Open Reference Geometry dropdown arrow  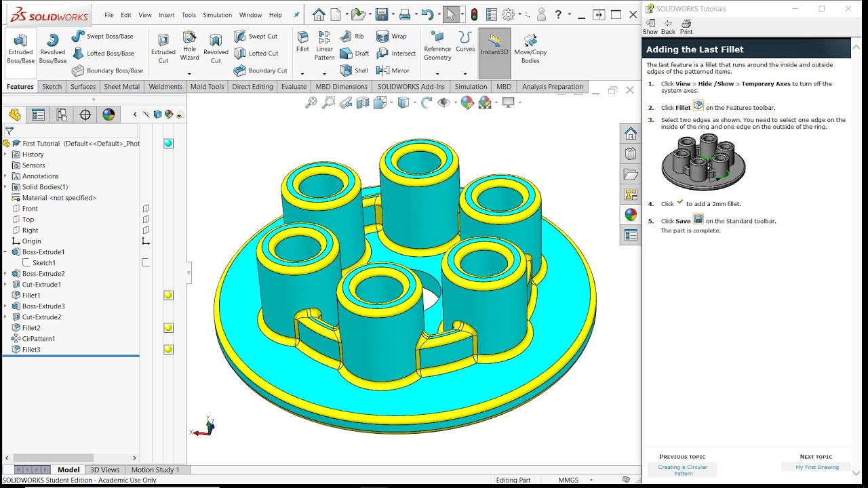pos(437,74)
